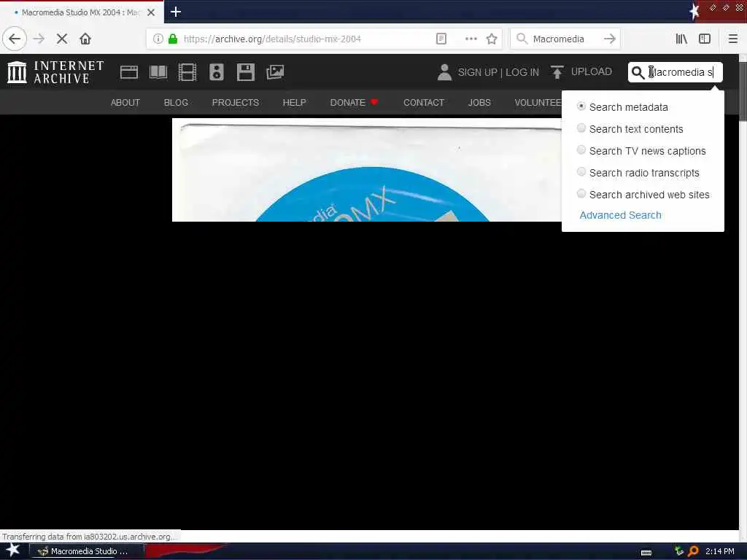Click the browser search box with Macromedia

(x=565, y=39)
